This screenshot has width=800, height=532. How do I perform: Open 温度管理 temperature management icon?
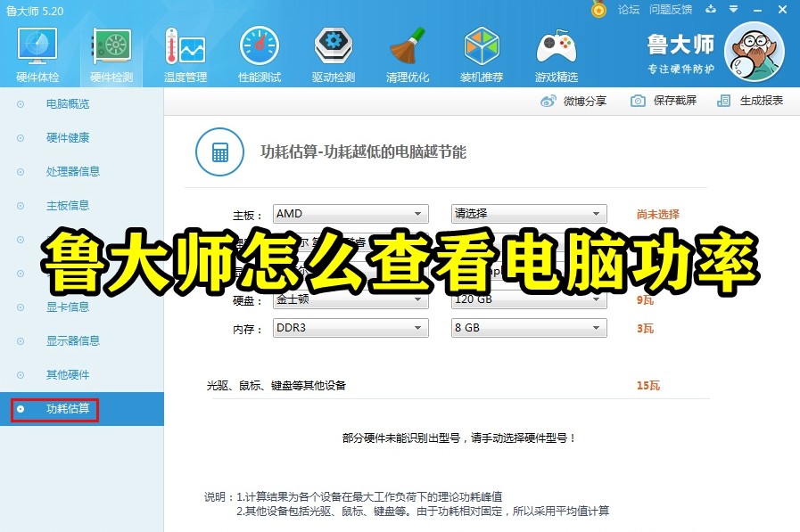click(186, 45)
